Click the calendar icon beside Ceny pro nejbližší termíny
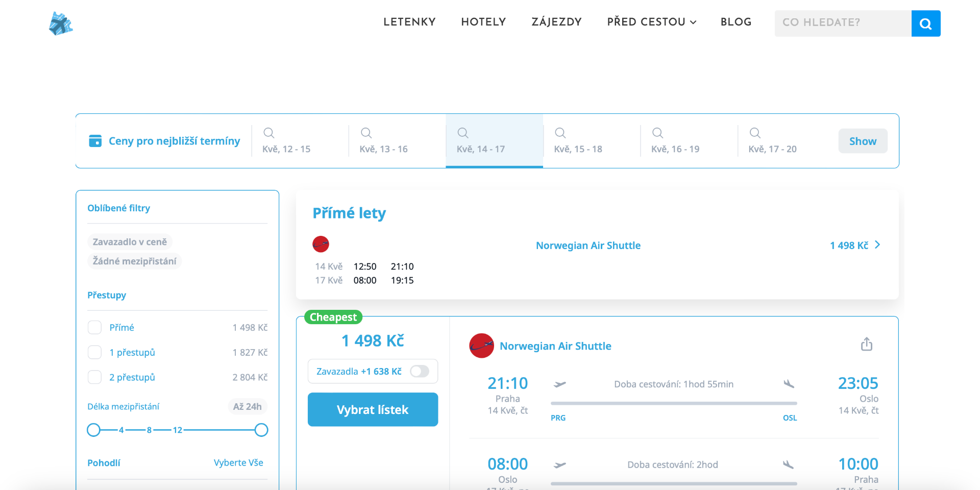The height and width of the screenshot is (490, 980). [x=95, y=141]
